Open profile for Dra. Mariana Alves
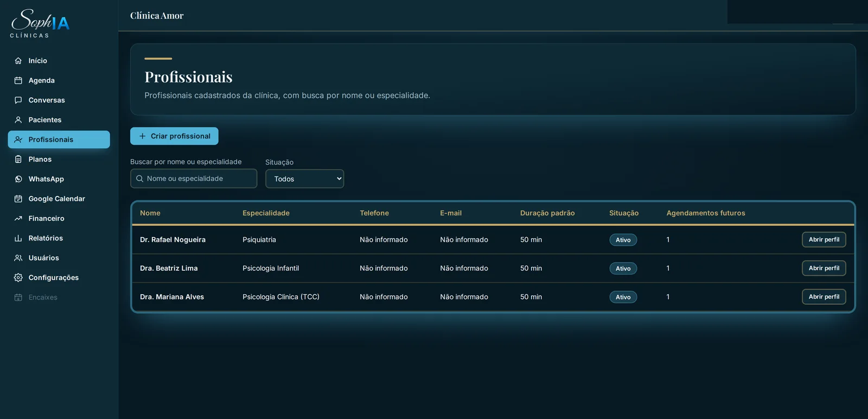 click(x=824, y=297)
